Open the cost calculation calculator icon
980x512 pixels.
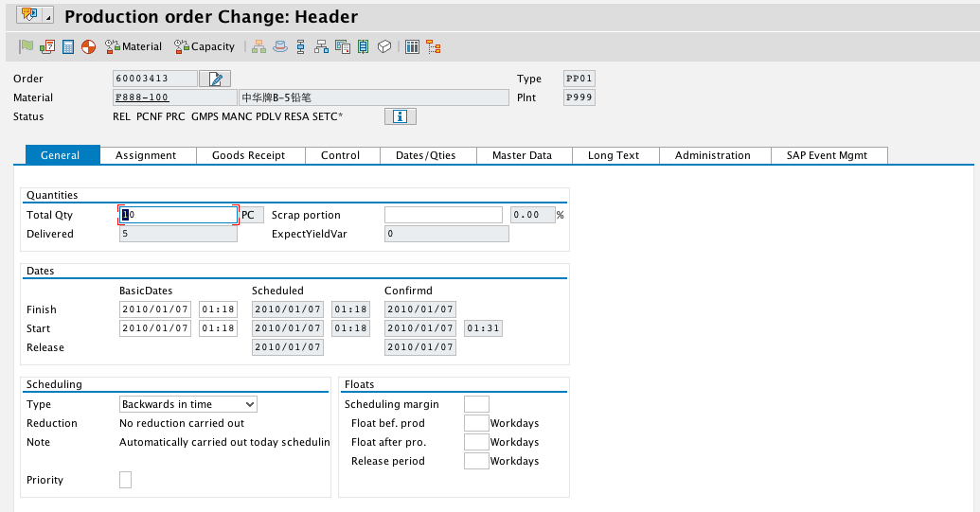click(x=68, y=46)
